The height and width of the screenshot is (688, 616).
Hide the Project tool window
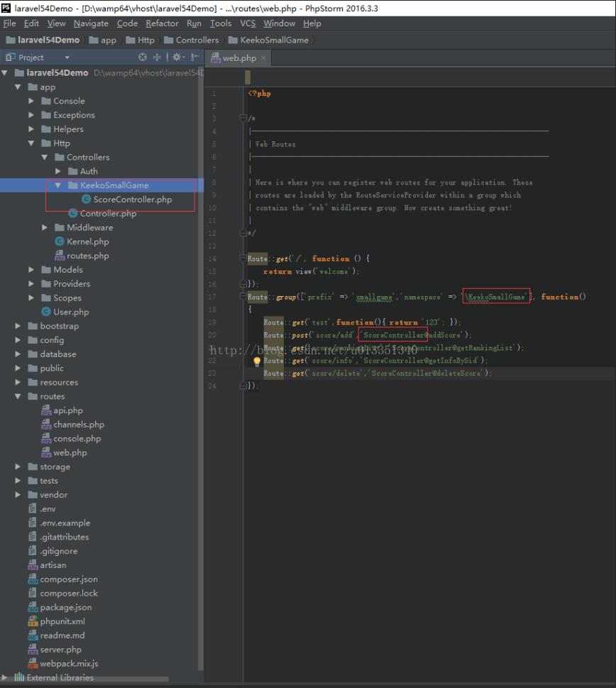tap(193, 58)
